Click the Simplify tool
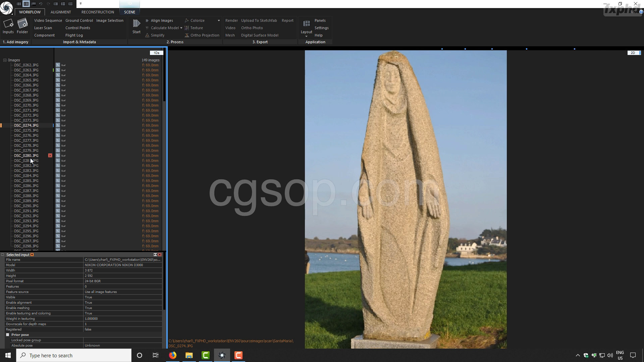The width and height of the screenshot is (644, 362). 157,35
